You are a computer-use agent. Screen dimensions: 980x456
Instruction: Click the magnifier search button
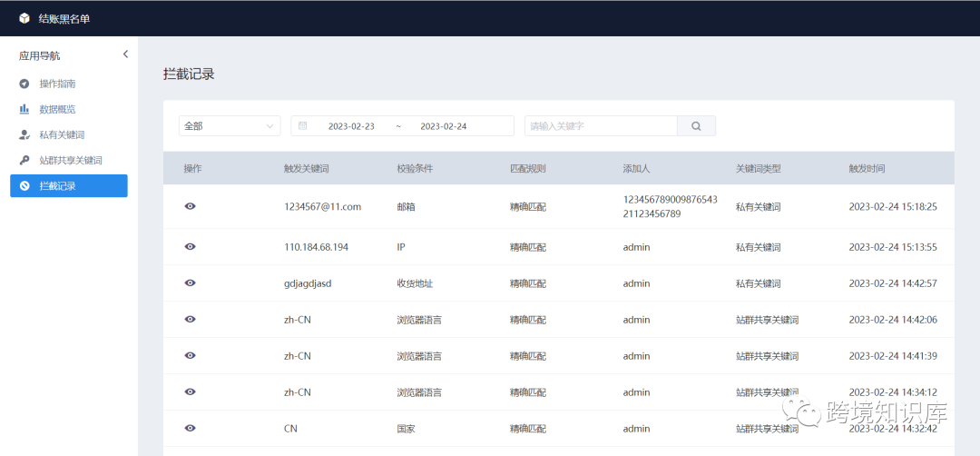click(696, 126)
